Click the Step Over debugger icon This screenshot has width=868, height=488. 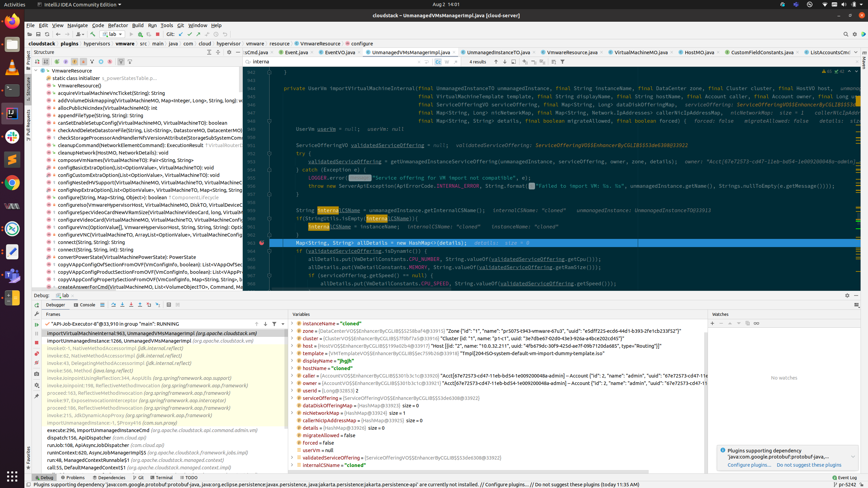[x=114, y=305]
